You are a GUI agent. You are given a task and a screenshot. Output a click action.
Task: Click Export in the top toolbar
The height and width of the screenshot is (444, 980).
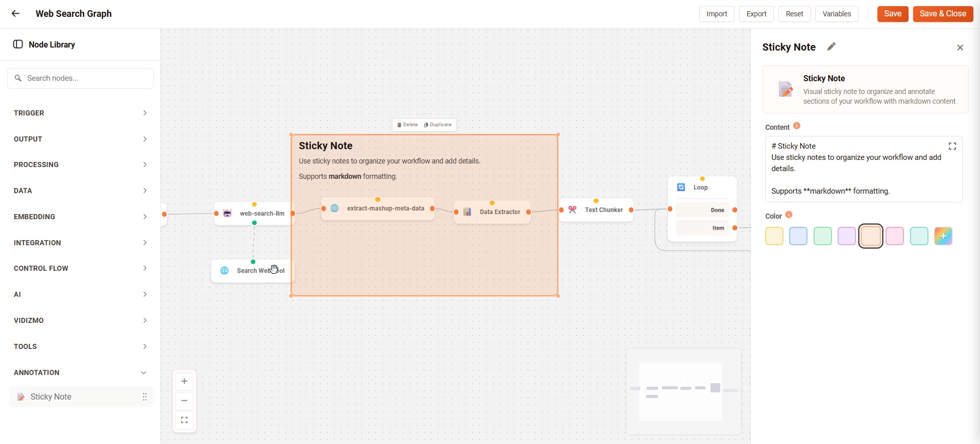pos(756,14)
